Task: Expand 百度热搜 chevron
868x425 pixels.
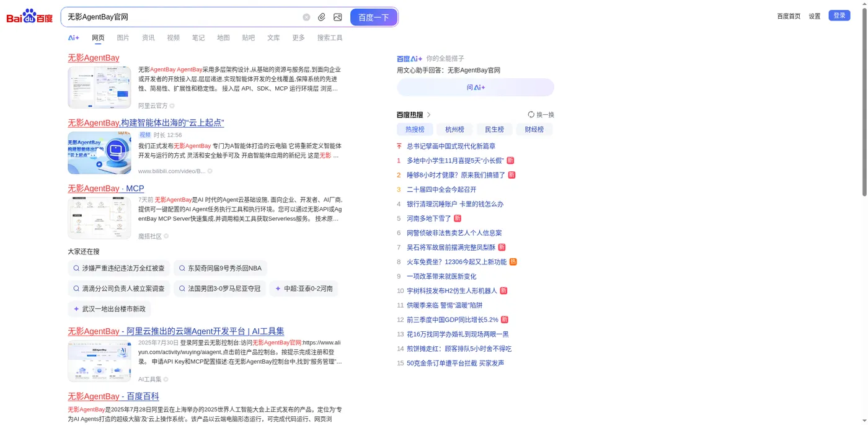Action: [x=428, y=115]
